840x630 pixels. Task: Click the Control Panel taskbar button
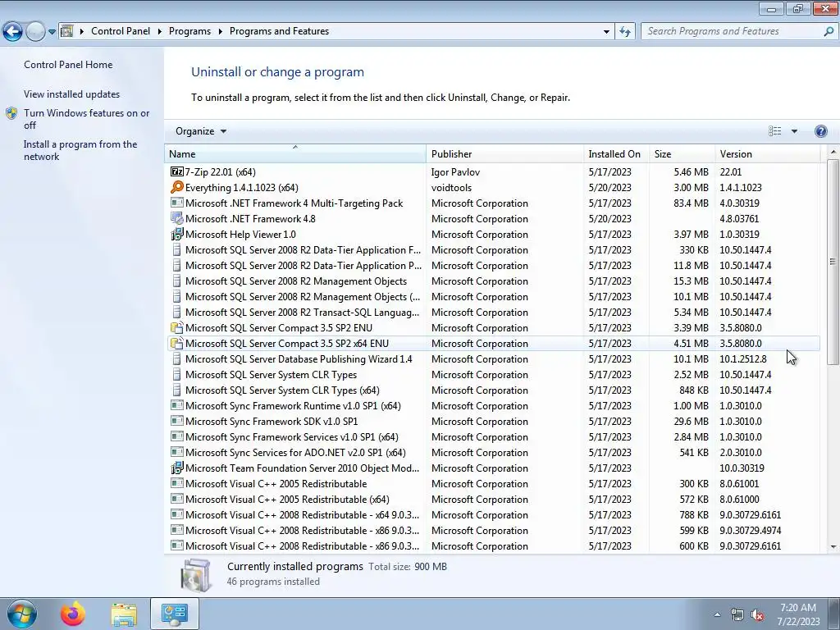click(175, 614)
